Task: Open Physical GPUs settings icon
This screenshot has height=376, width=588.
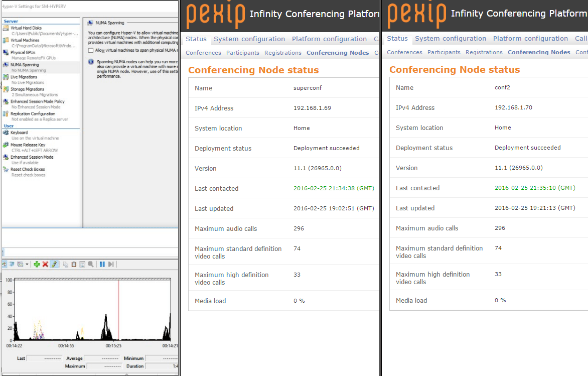Action: click(x=6, y=53)
